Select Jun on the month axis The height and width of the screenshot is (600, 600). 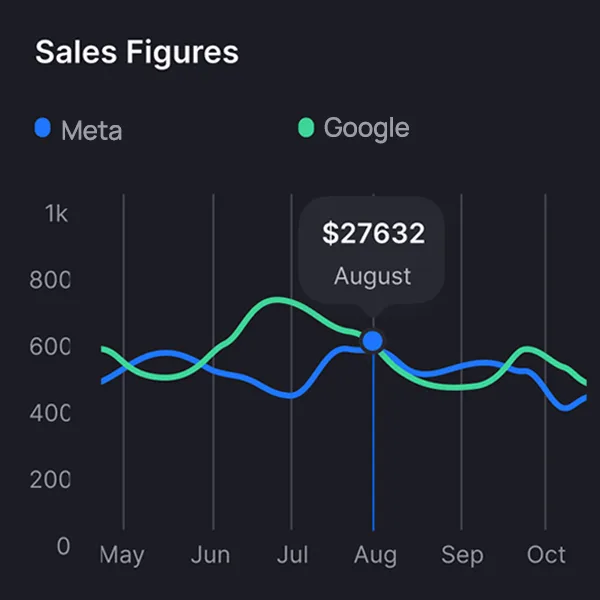(210, 555)
